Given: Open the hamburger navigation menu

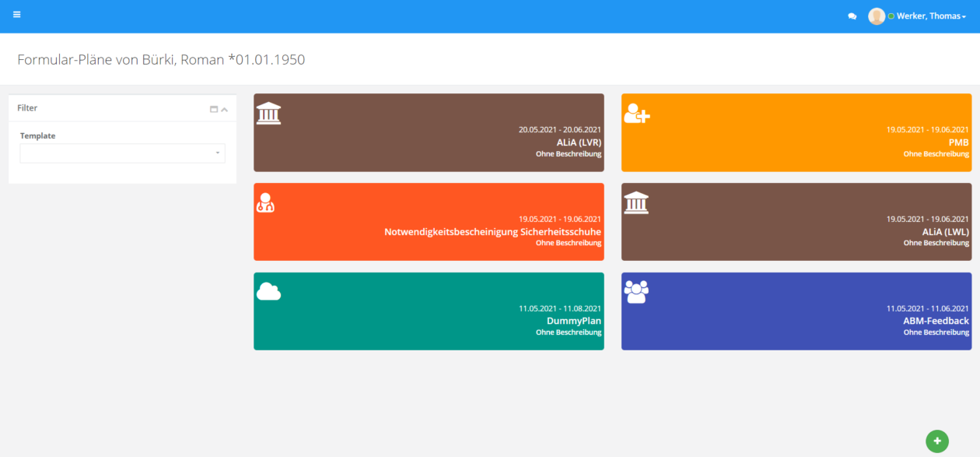Looking at the screenshot, I should (16, 15).
